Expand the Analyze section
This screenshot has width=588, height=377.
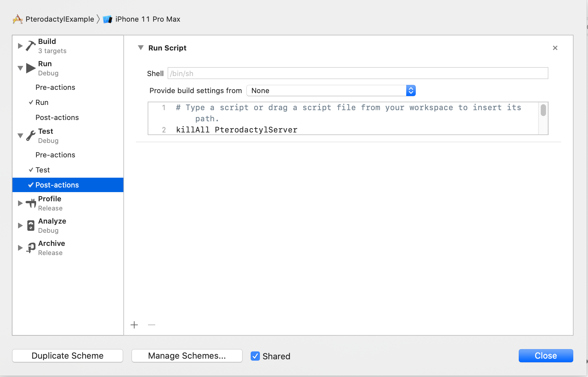pos(20,226)
